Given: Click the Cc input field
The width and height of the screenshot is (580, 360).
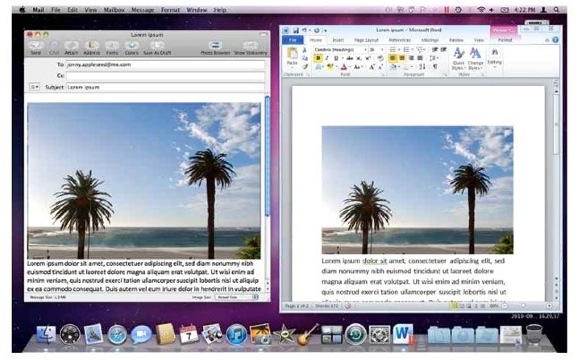Looking at the screenshot, I should click(165, 76).
